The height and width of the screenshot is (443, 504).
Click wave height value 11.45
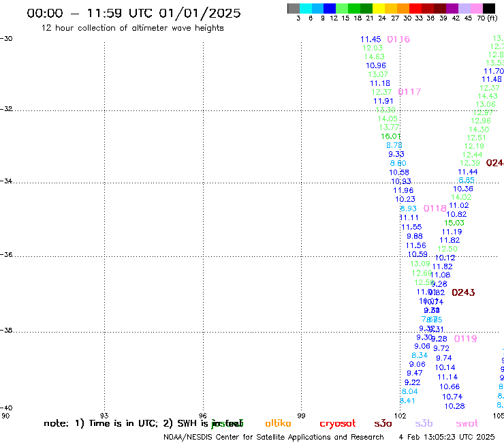[x=371, y=40]
